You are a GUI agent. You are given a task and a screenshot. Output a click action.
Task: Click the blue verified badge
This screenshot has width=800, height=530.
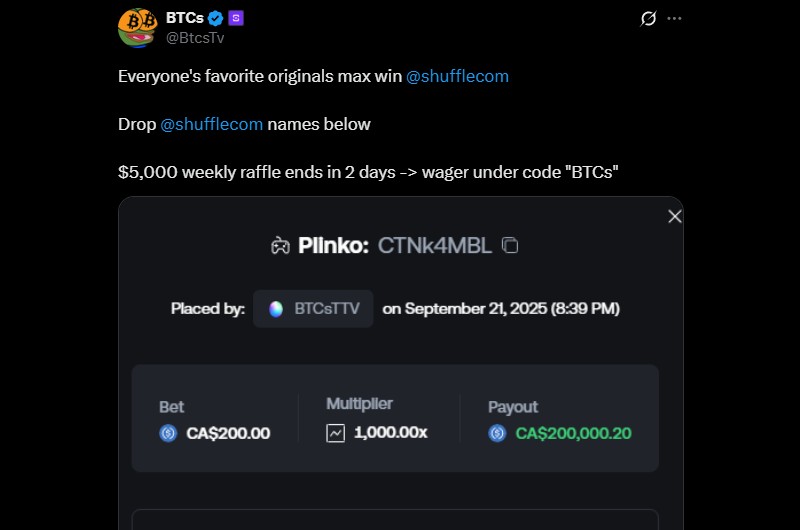point(215,18)
